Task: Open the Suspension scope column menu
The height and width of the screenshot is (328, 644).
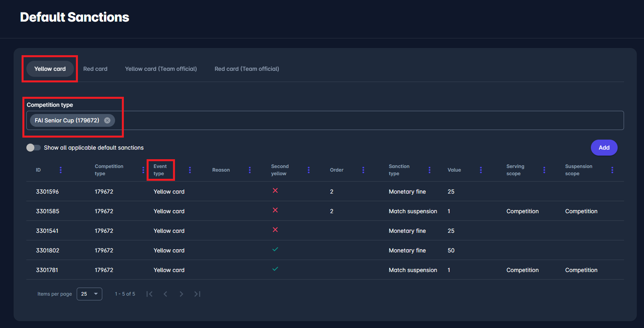Action: click(x=612, y=170)
